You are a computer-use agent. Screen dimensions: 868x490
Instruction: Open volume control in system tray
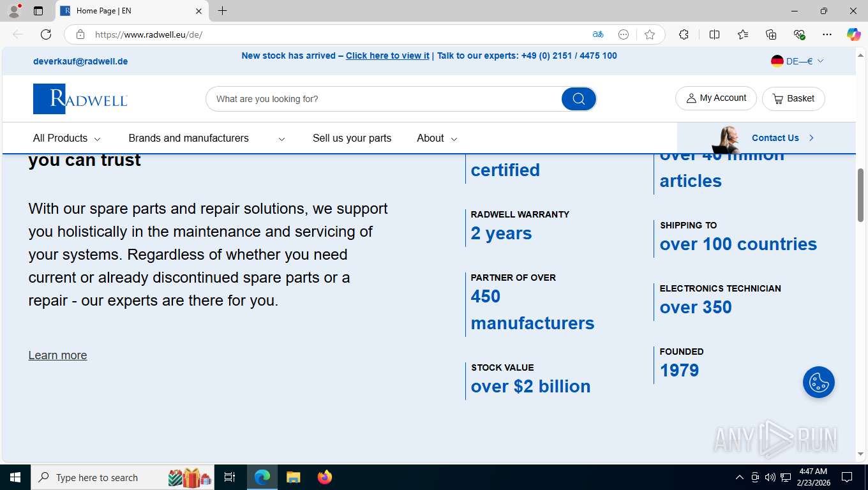pyautogui.click(x=770, y=477)
